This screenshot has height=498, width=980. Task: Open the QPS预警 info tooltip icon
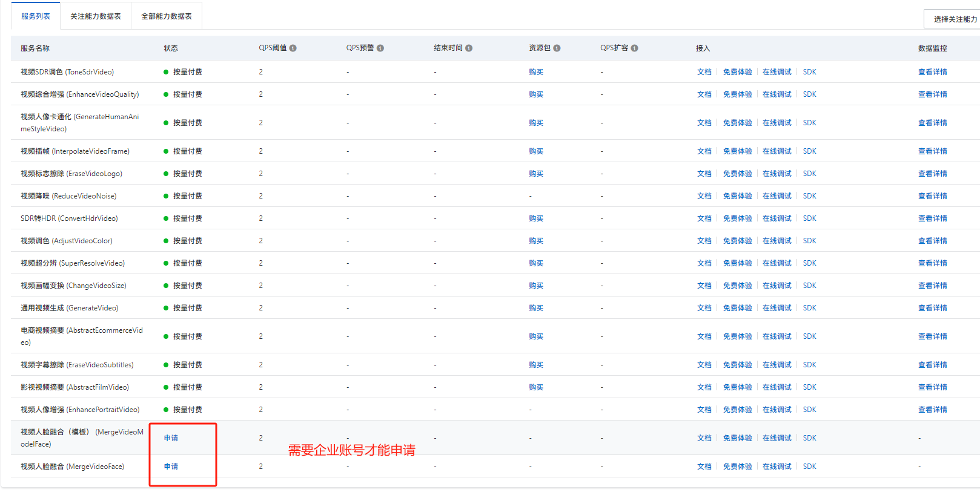380,48
